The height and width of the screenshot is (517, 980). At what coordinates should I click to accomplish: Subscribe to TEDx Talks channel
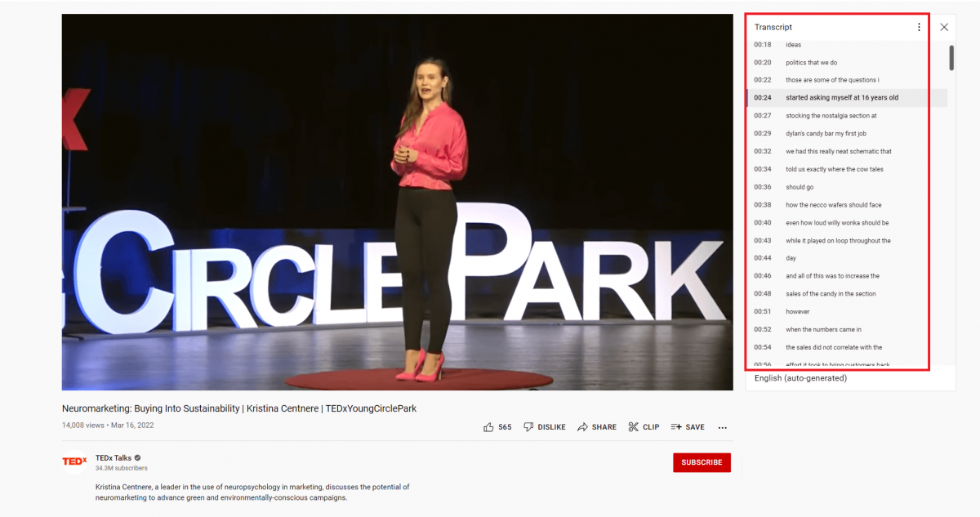pyautogui.click(x=702, y=462)
